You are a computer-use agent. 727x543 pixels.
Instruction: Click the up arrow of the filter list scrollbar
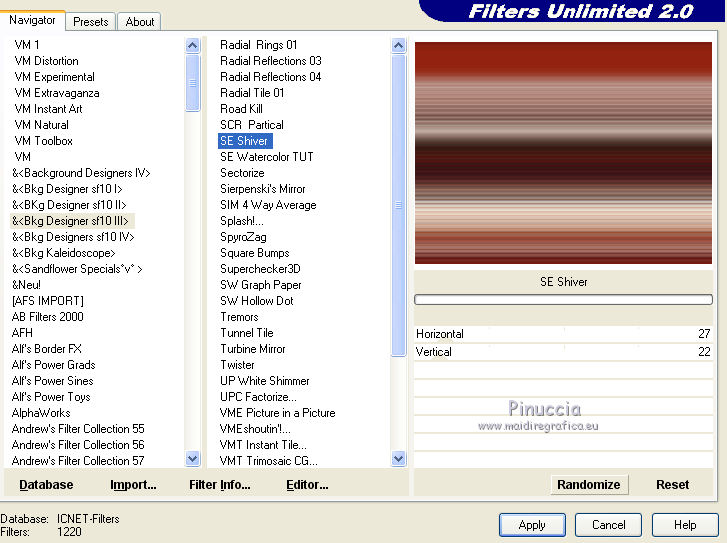point(398,45)
